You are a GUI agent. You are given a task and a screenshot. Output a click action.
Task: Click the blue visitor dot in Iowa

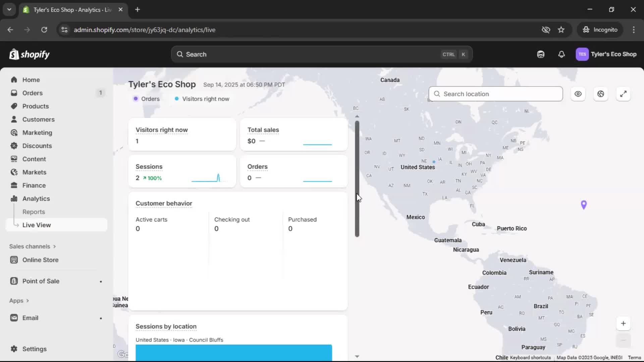pos(434,162)
